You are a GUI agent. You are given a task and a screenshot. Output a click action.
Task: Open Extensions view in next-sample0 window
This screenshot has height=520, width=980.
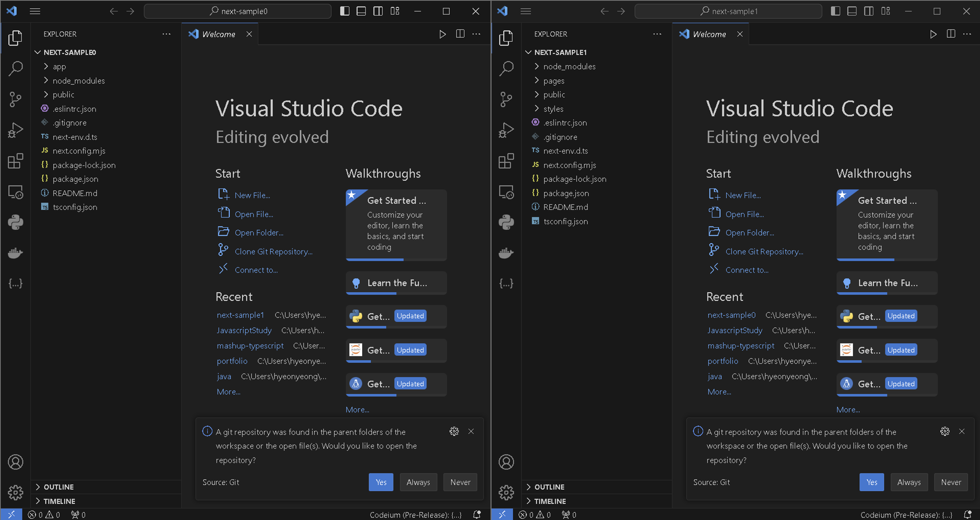point(16,161)
